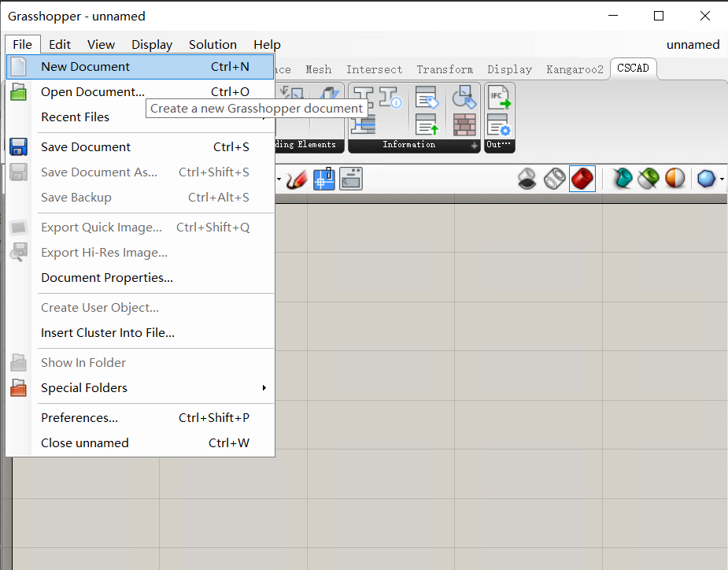Viewport: 728px width, 570px height.
Task: Choose New Document from File menu
Action: point(140,66)
